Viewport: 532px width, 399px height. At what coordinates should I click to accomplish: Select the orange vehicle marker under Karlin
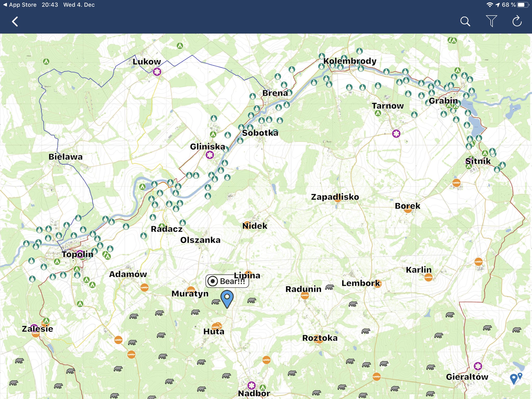pyautogui.click(x=428, y=277)
